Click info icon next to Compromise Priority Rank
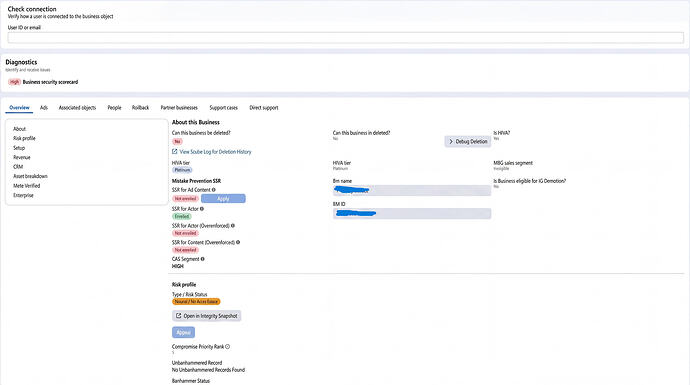This screenshot has width=690, height=385. 228,346
